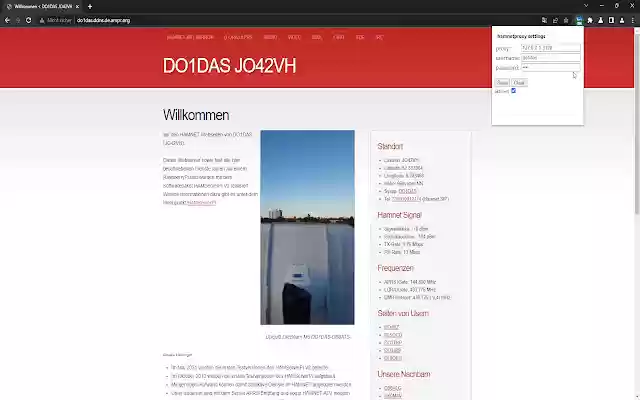This screenshot has width=640, height=400.
Task: Click the Clear button in hamnetproxy popup
Action: [519, 82]
